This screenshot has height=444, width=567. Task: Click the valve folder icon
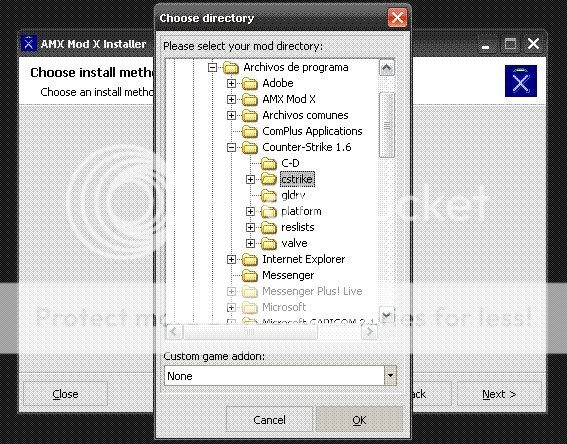click(x=269, y=243)
